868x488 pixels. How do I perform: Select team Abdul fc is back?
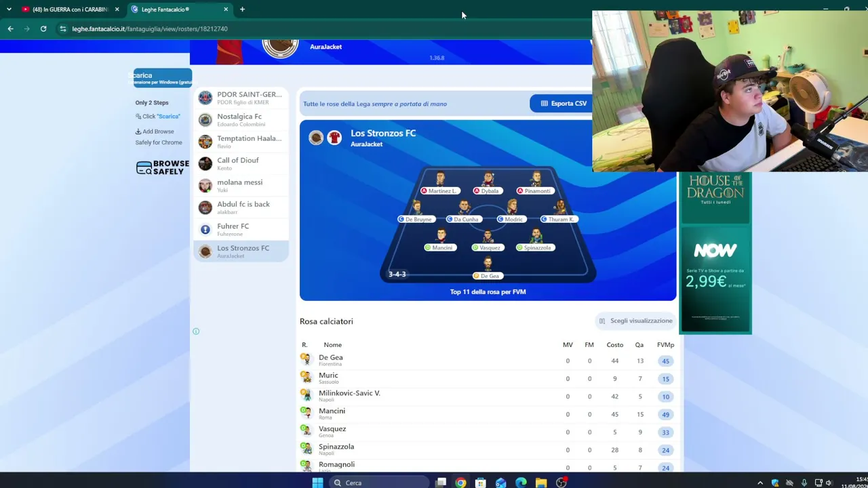click(x=241, y=207)
